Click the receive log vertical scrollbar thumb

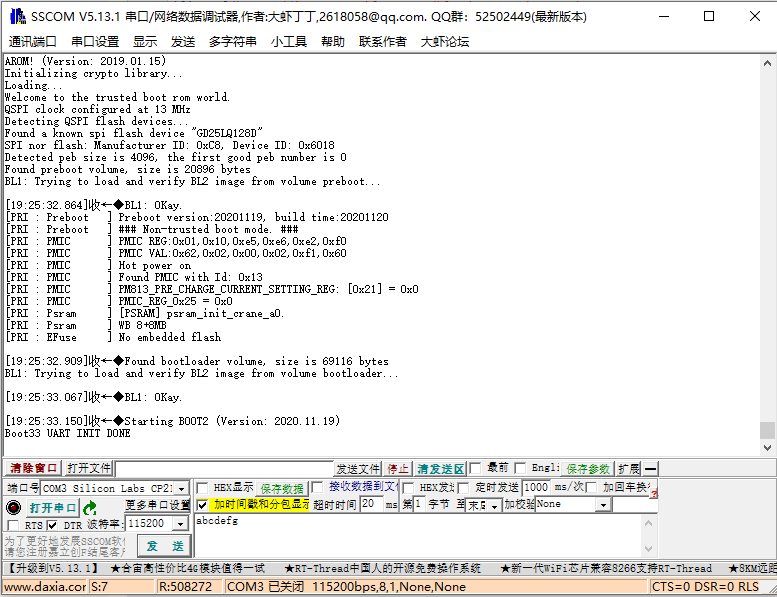[767, 430]
